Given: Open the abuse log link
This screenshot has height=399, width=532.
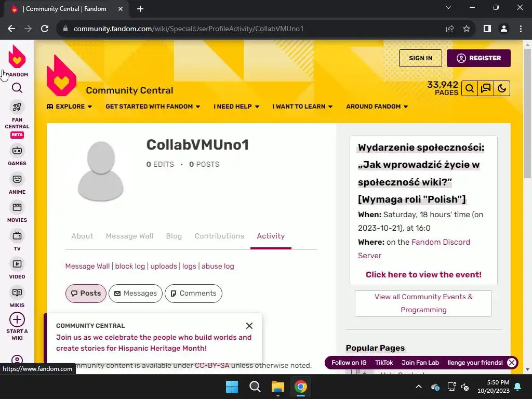Looking at the screenshot, I should coord(218,267).
